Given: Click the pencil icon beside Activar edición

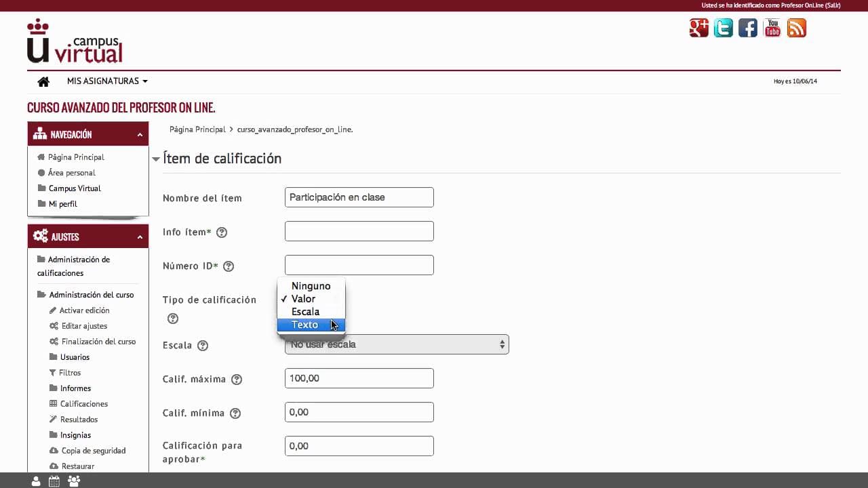Looking at the screenshot, I should point(53,310).
